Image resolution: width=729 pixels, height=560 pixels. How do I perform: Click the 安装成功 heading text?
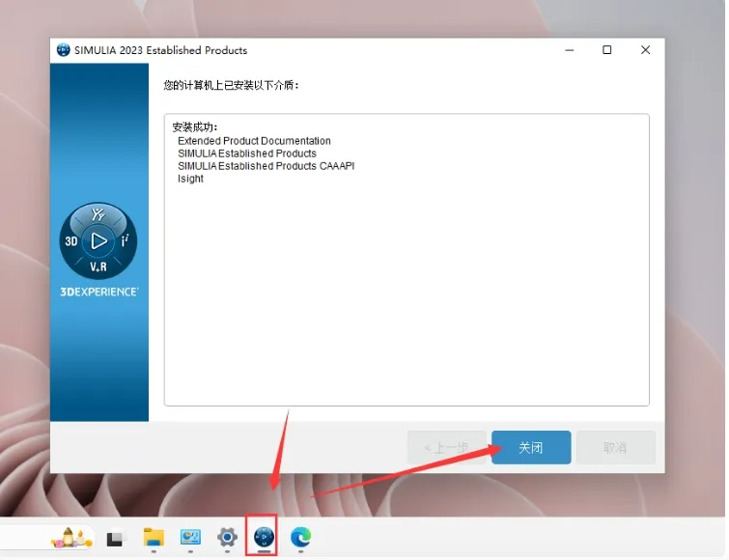[x=194, y=126]
